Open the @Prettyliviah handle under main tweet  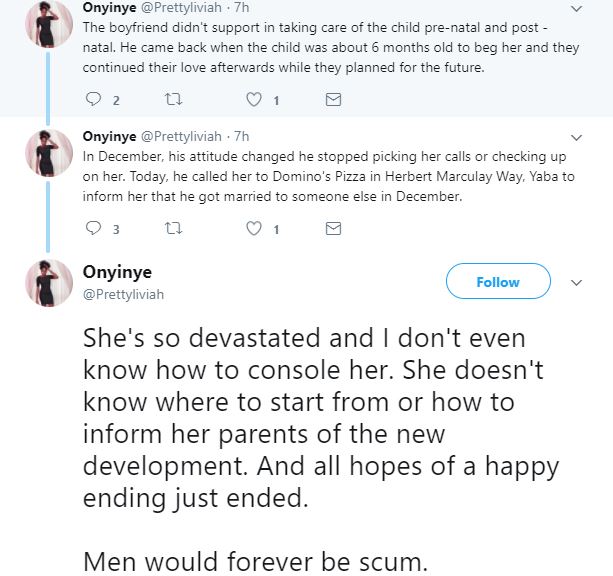pyautogui.click(x=124, y=295)
